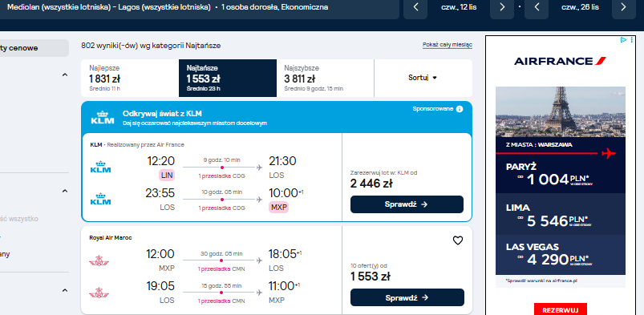Click Sprawdź for Royal Air Maroc flight
This screenshot has height=315, width=644.
(x=407, y=297)
